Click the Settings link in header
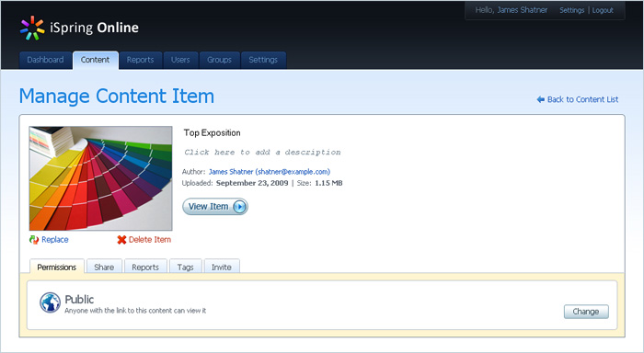Image resolution: width=644 pixels, height=353 pixels. (571, 10)
